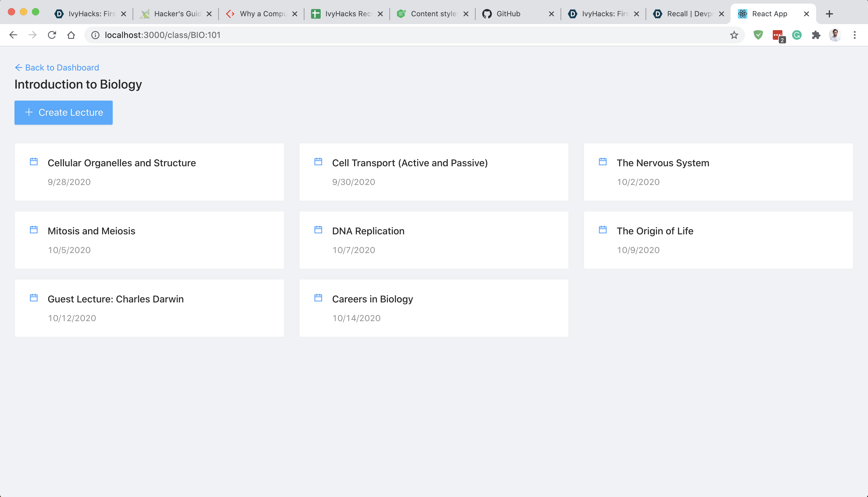
Task: Click calendar icon on The Nervous System
Action: (x=602, y=161)
